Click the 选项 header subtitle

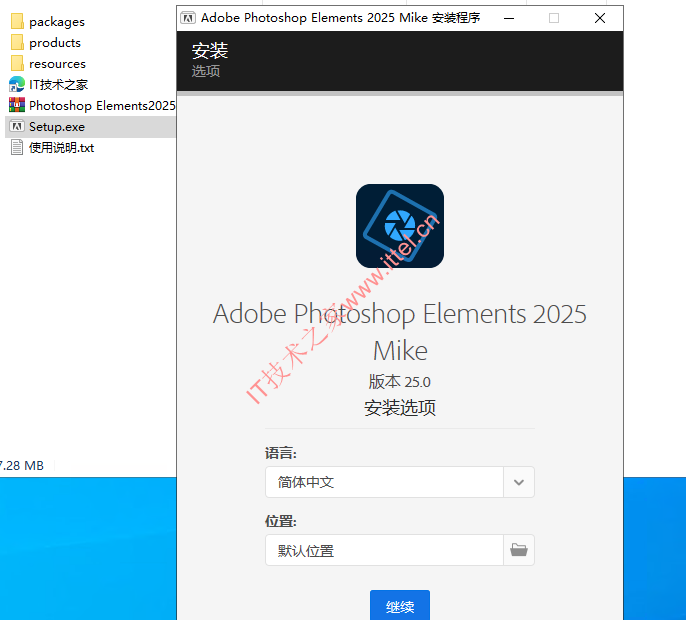point(206,71)
